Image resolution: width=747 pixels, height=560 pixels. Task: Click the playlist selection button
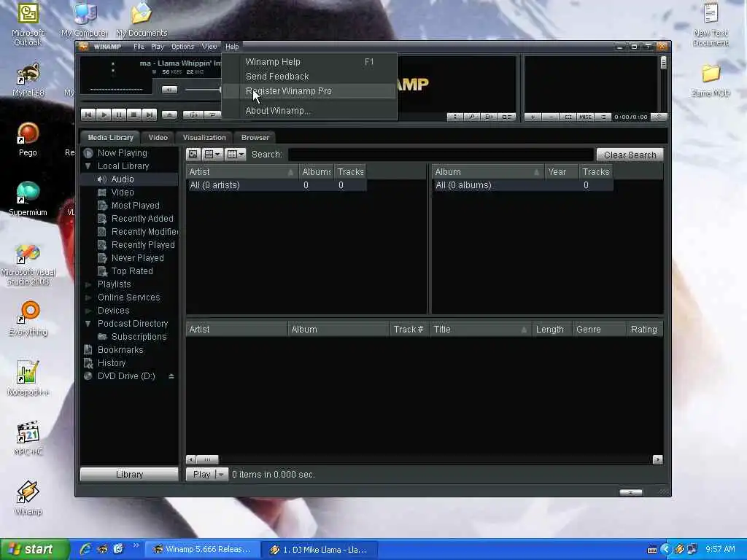coord(568,117)
